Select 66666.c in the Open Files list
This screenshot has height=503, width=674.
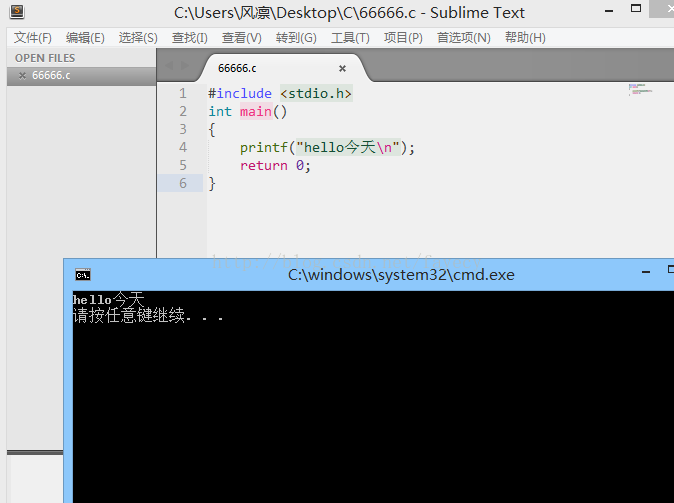[81, 76]
